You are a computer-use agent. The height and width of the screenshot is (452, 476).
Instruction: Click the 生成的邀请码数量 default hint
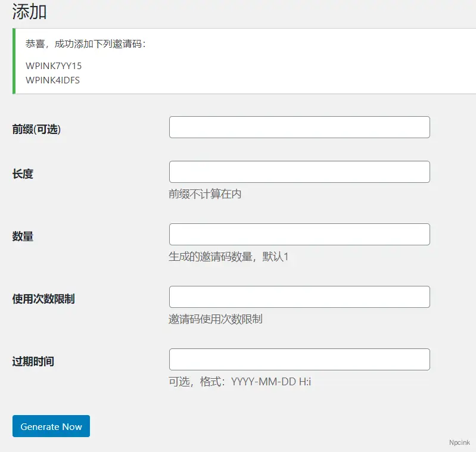tap(228, 257)
